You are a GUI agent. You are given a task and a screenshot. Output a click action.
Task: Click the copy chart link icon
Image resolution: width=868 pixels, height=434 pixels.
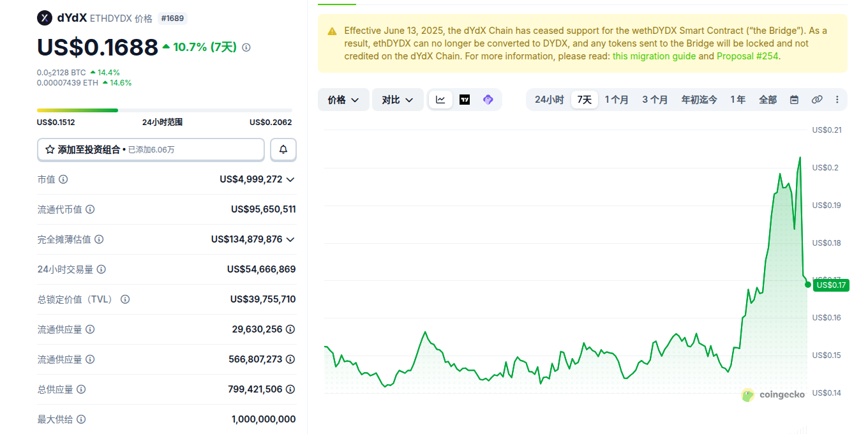click(x=817, y=100)
